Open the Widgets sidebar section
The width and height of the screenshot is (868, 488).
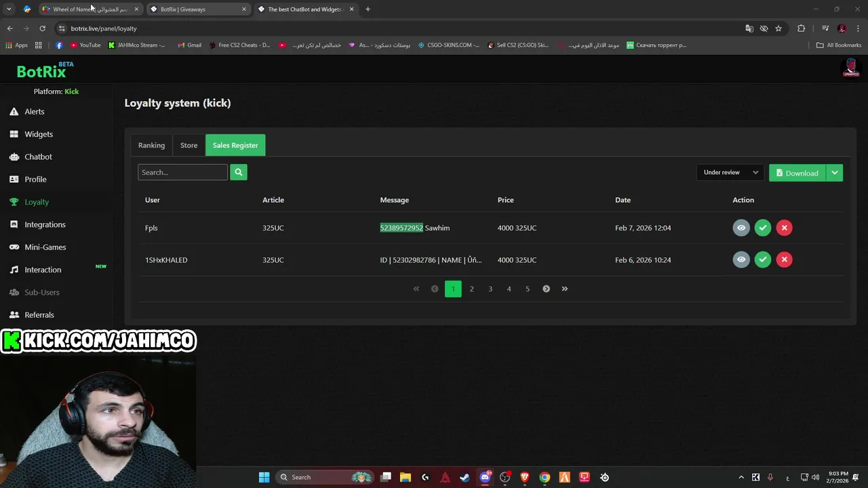pos(39,134)
